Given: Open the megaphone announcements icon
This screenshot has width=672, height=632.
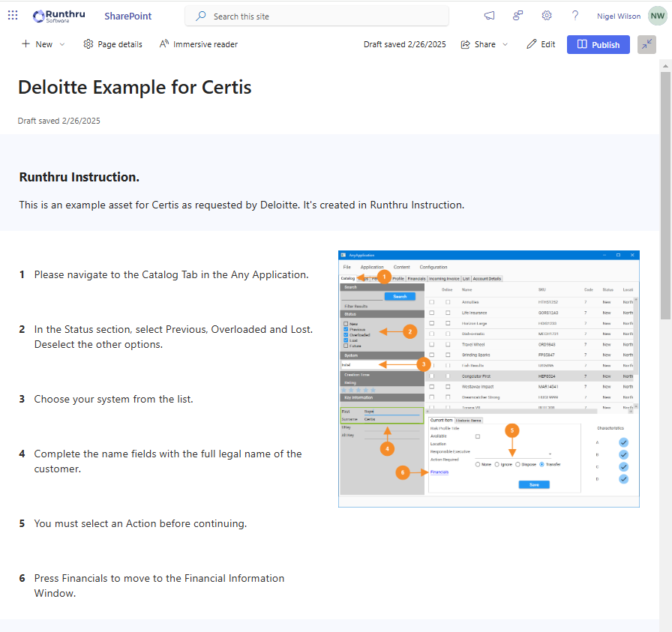Looking at the screenshot, I should click(x=490, y=16).
